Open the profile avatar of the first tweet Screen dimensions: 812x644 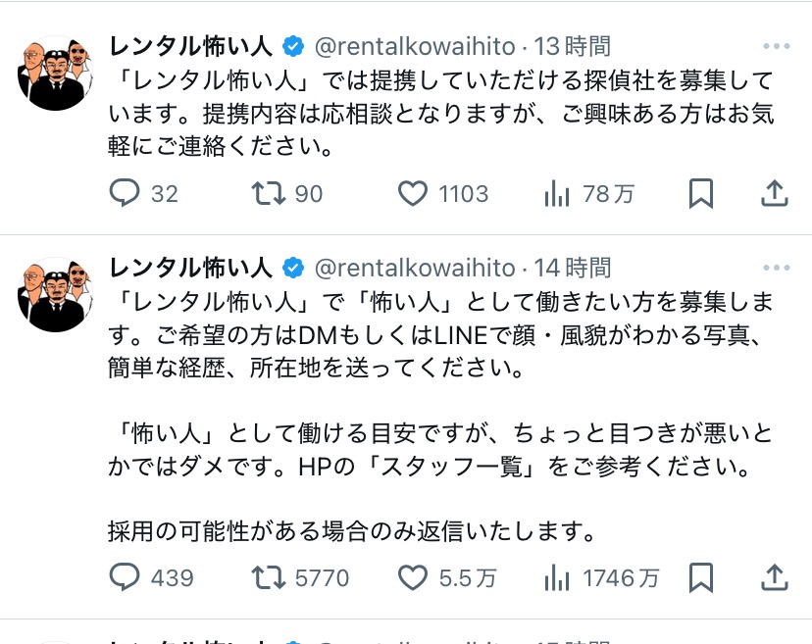pyautogui.click(x=56, y=73)
